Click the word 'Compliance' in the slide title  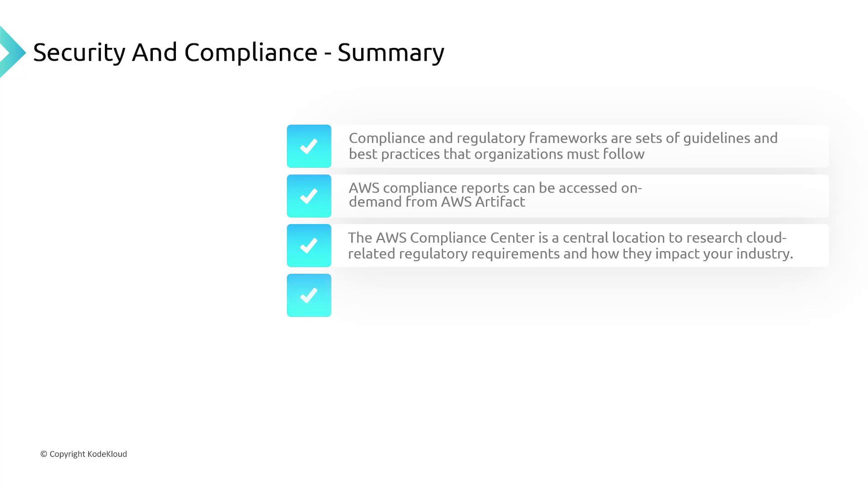pyautogui.click(x=250, y=52)
